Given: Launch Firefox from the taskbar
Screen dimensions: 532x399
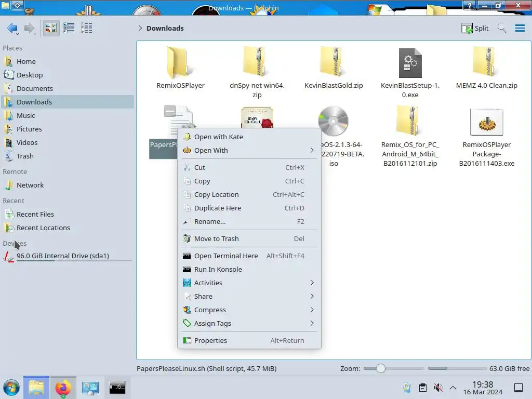Looking at the screenshot, I should (x=63, y=388).
